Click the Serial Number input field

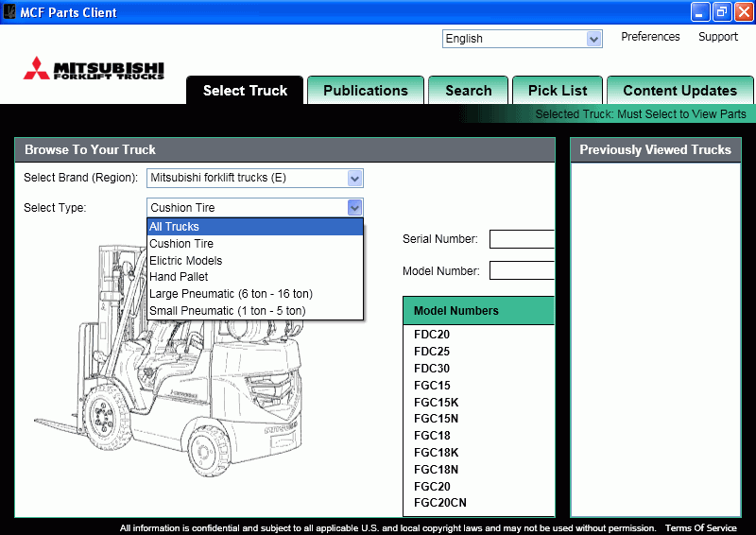(x=523, y=239)
